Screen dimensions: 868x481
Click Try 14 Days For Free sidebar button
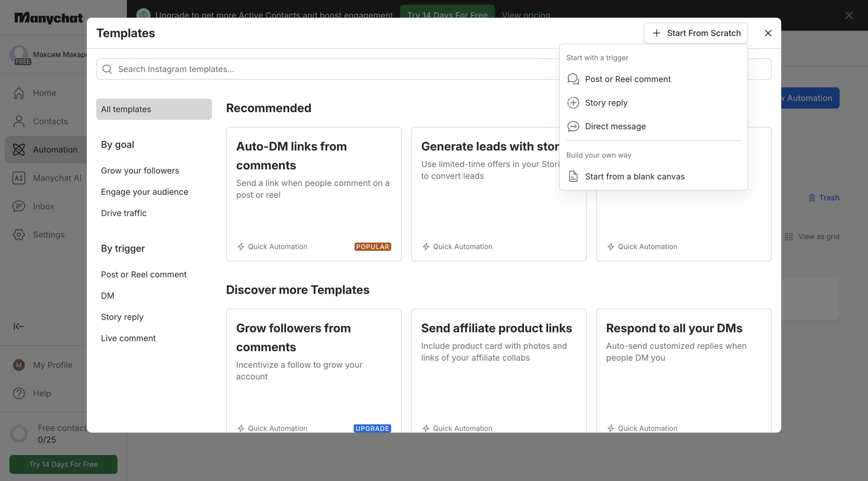[63, 464]
